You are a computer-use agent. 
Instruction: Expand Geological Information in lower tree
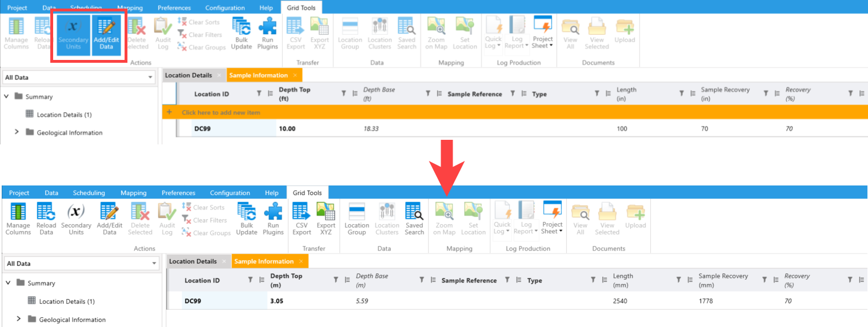coord(18,319)
